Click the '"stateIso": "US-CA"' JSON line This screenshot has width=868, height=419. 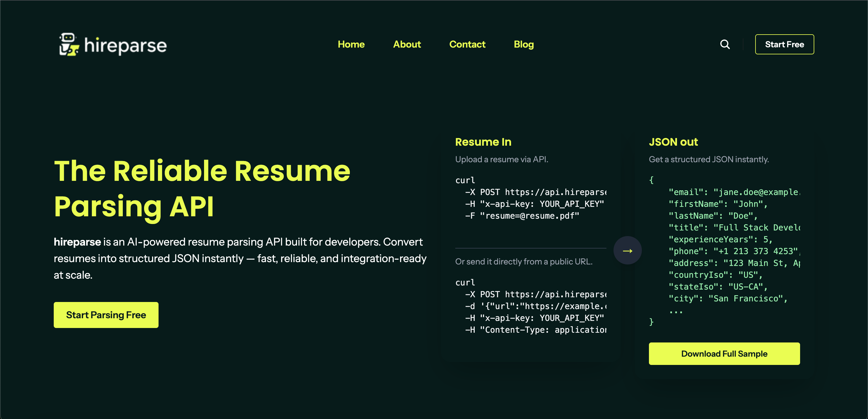718,287
